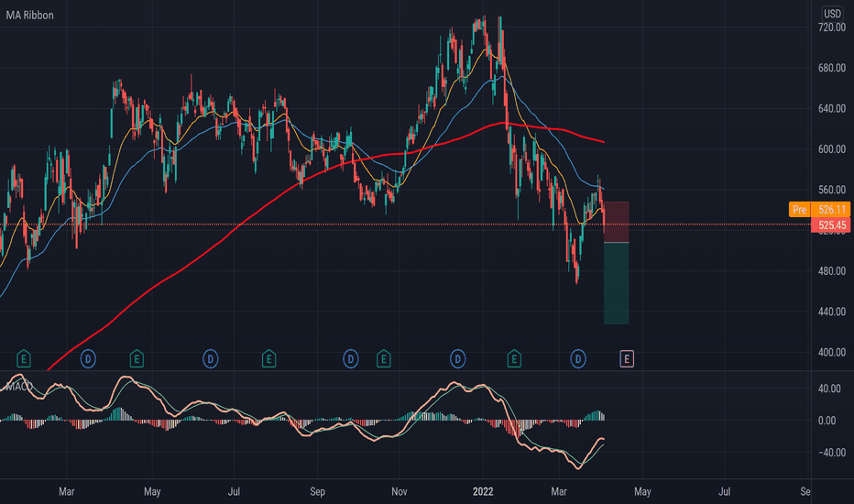The height and width of the screenshot is (504, 854).
Task: Open the dividend D marker in March 2022
Action: (x=578, y=359)
